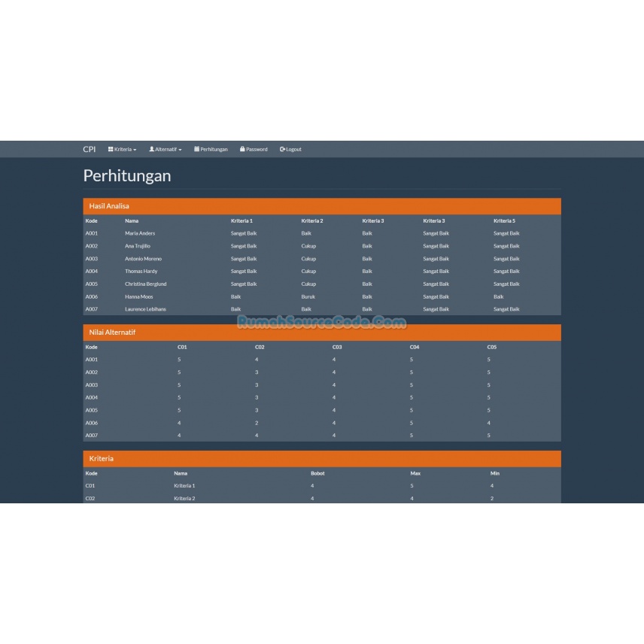
Task: Select the Maria Anders name cell
Action: click(x=140, y=233)
